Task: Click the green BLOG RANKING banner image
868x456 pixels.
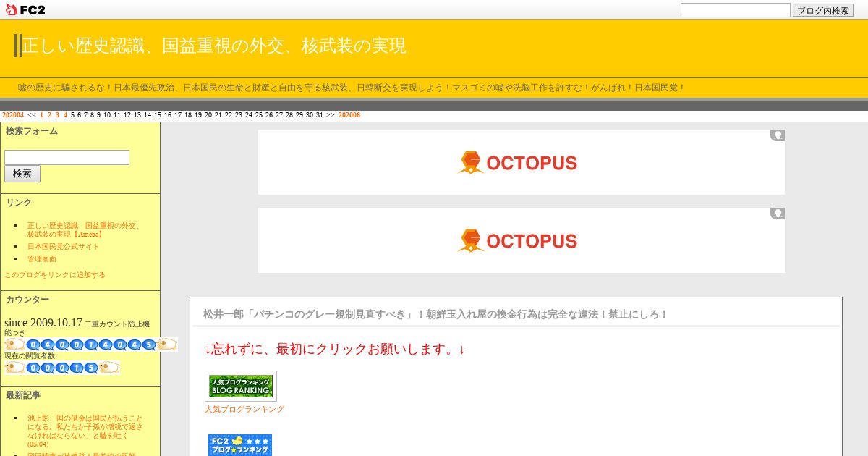Action: 241,387
